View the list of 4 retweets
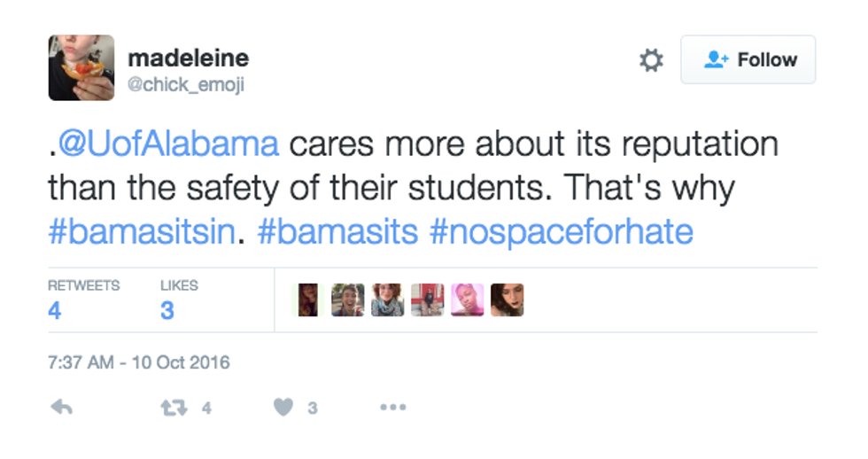Viewport: 868px width, 459px height. [x=55, y=310]
